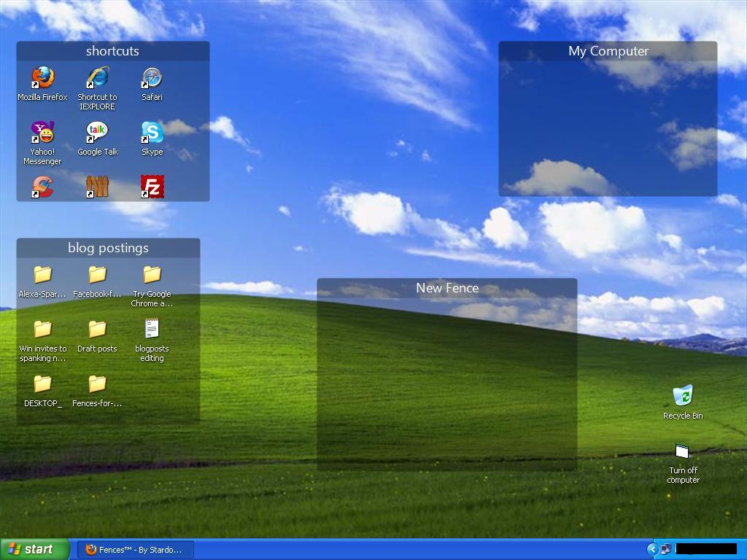Click the "blog postings" fence title
747x560 pixels.
coord(108,248)
